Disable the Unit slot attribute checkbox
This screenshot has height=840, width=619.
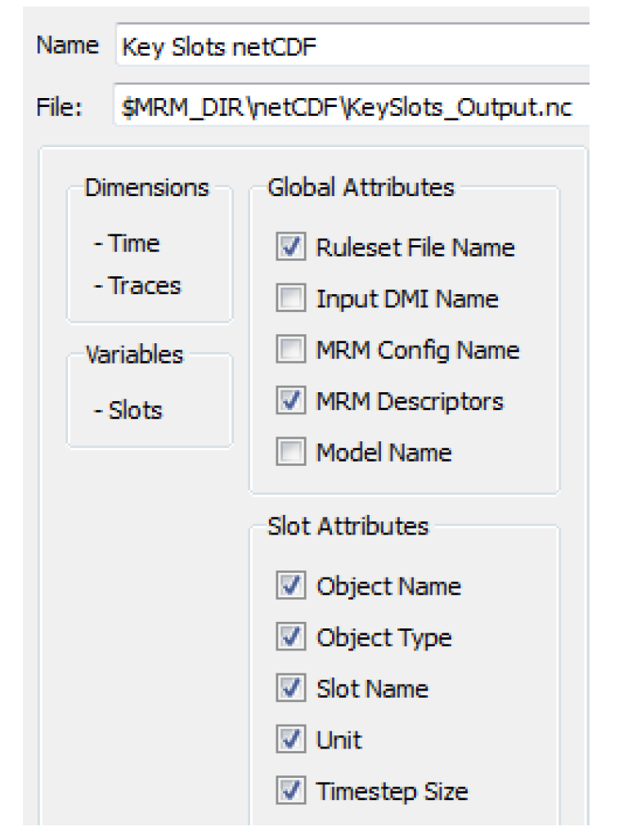pyautogui.click(x=290, y=740)
